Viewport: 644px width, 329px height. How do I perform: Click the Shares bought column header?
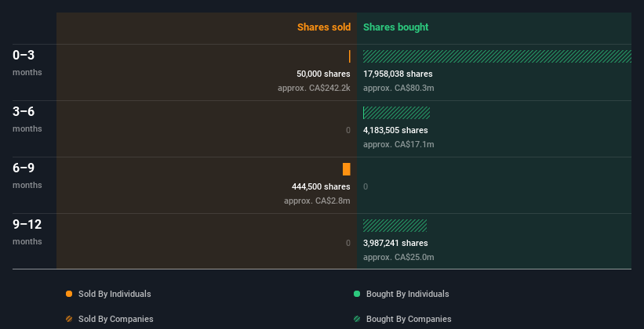pyautogui.click(x=395, y=27)
